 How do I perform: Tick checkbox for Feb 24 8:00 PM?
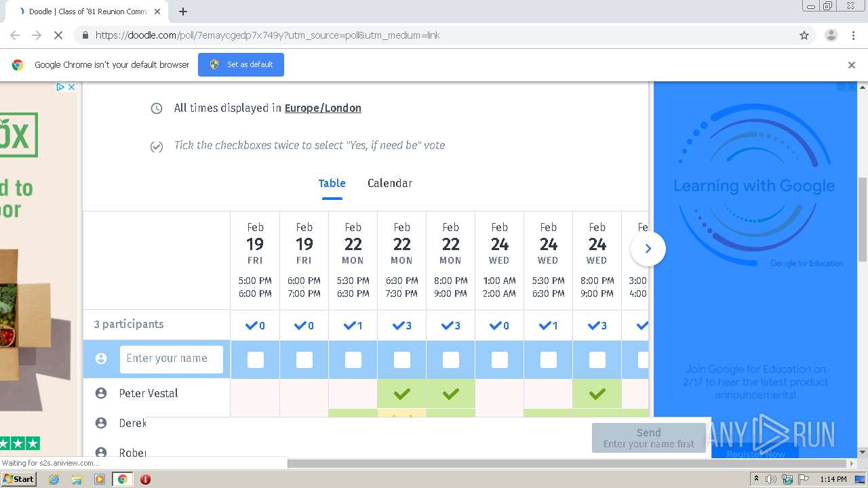point(597,360)
